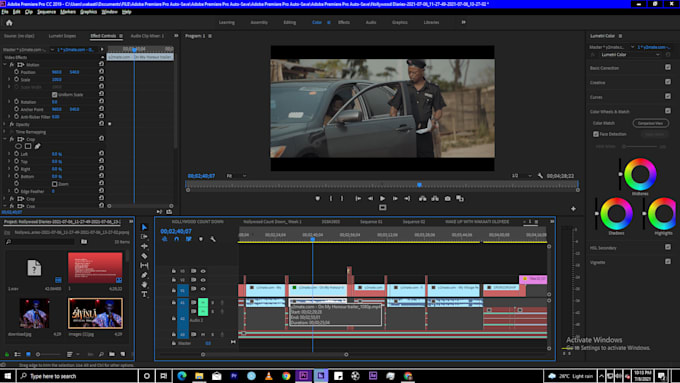Click the Comparison View button
Screen dimensions: 680x383
[651, 123]
